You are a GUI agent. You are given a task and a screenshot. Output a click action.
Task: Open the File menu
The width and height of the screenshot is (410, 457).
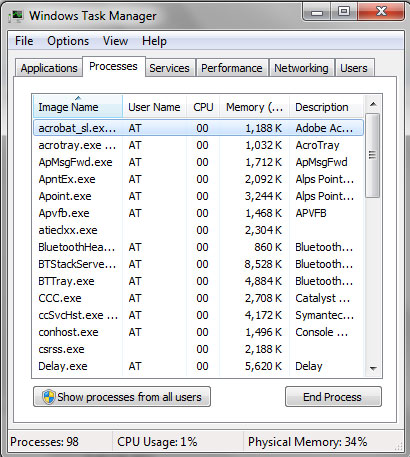24,41
